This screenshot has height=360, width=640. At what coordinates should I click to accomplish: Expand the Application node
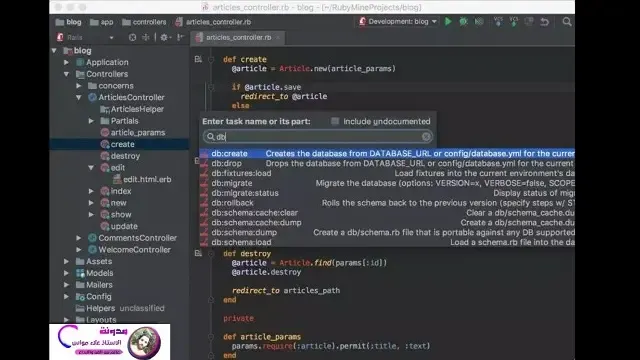[x=67, y=62]
